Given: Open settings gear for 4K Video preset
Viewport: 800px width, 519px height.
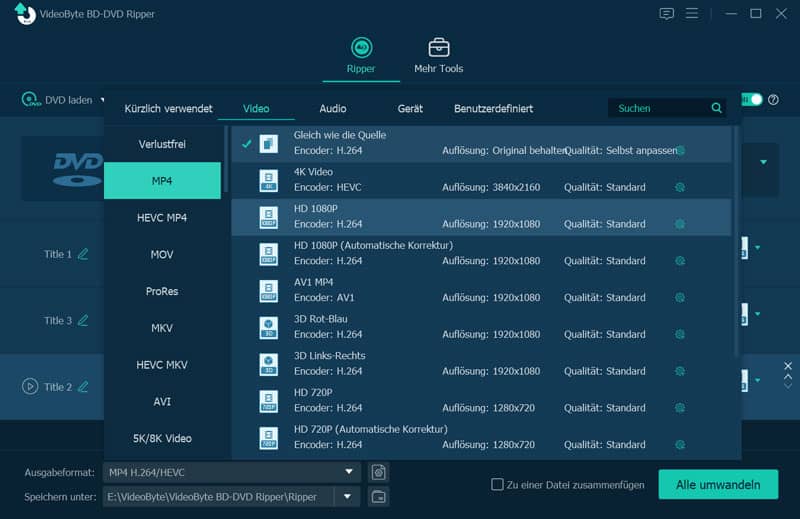Looking at the screenshot, I should pyautogui.click(x=680, y=187).
